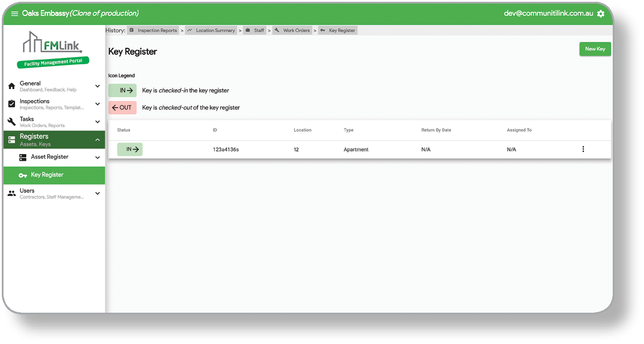Open the Inspections menu section
Image resolution: width=644 pixels, height=344 pixels.
[x=54, y=104]
